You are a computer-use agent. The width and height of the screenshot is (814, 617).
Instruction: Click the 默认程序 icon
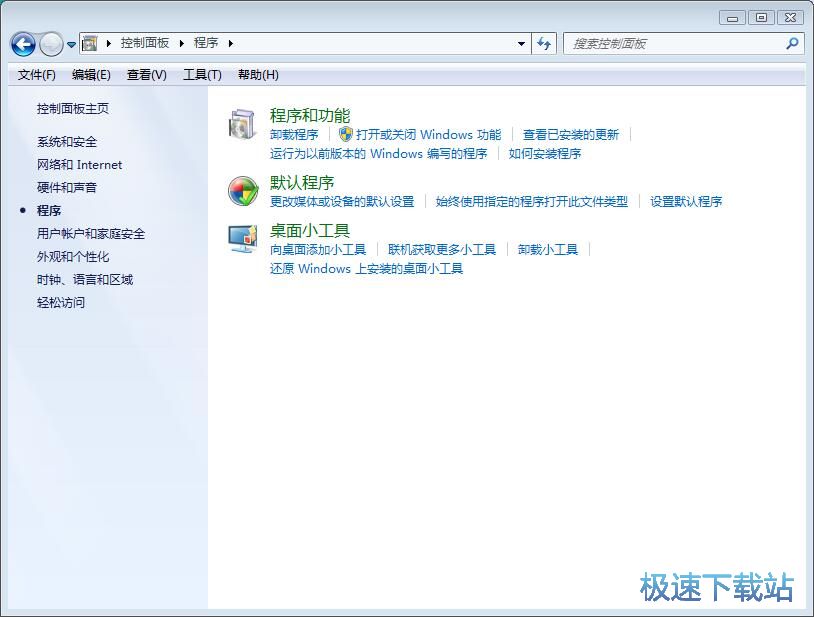[243, 190]
